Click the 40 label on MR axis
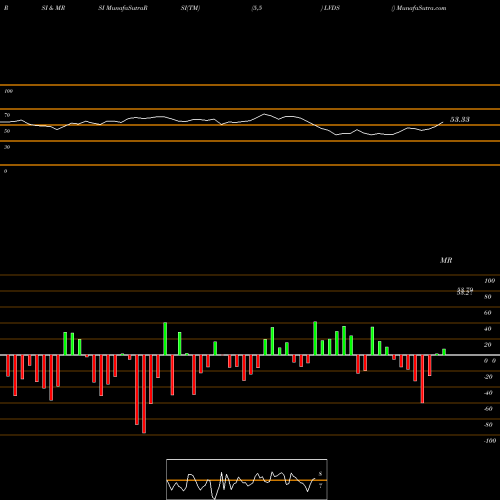Viewport: 500px width, 500px height. pyautogui.click(x=488, y=329)
